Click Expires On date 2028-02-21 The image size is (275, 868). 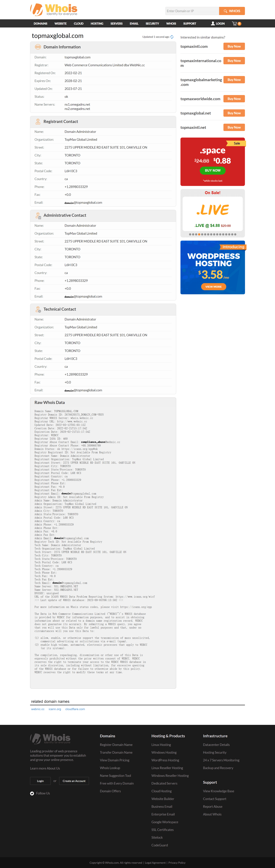73,81
